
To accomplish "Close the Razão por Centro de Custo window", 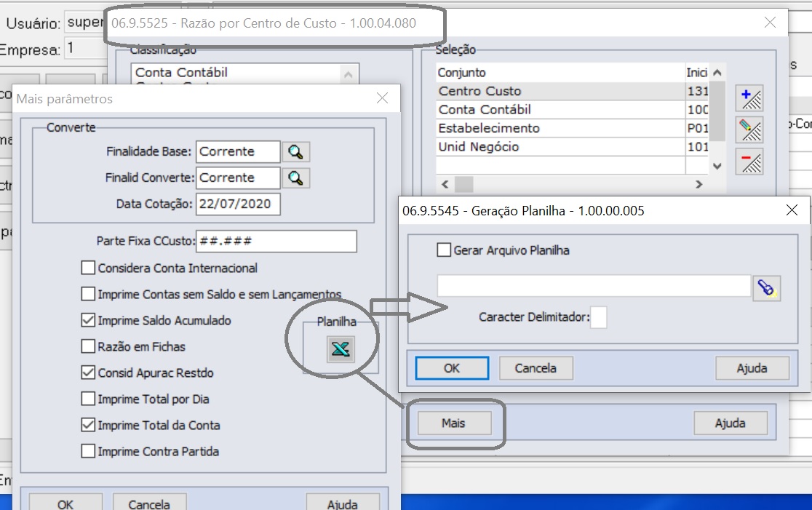I will pos(770,23).
